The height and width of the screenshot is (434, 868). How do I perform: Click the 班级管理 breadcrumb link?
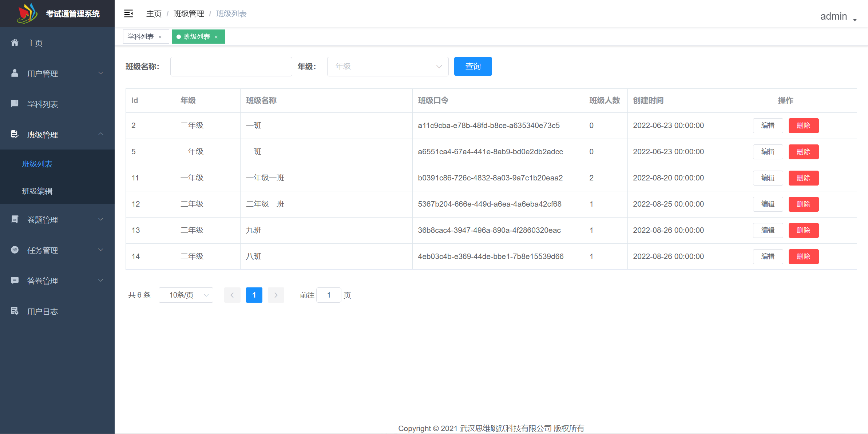(x=189, y=13)
